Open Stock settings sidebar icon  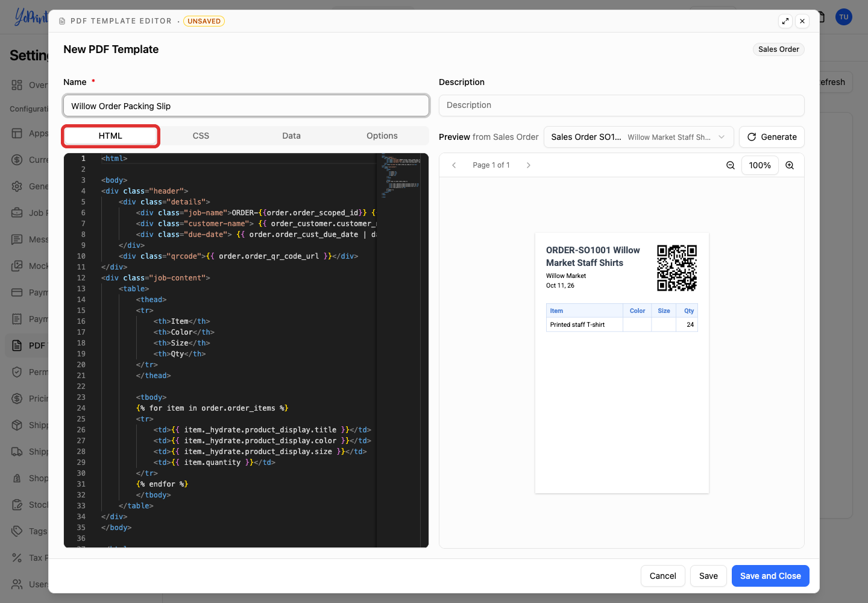(x=17, y=505)
